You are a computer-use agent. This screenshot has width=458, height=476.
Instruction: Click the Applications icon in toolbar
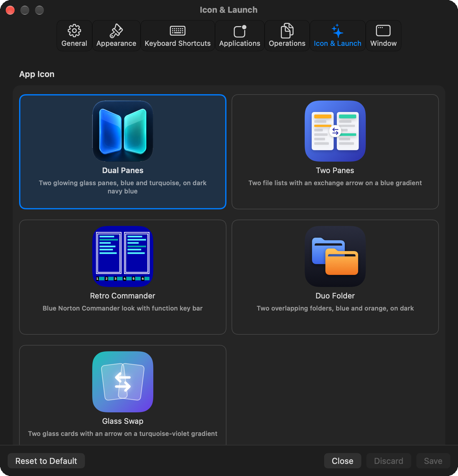[x=240, y=31]
